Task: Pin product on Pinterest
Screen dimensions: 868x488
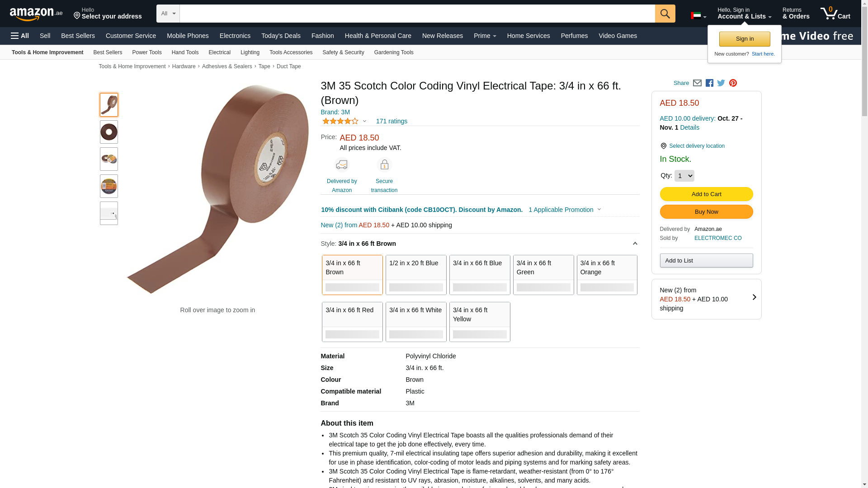Action: pos(733,83)
